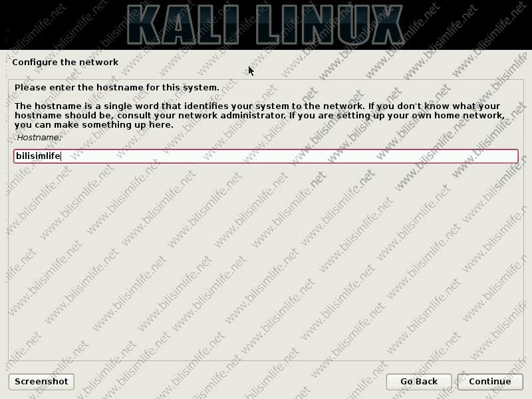Click the empty bottom bar between Screenshot and Go Back
The image size is (532, 399).
point(230,382)
